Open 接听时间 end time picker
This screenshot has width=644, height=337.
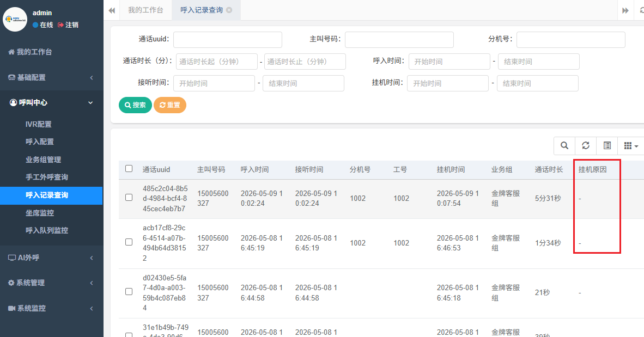tap(303, 83)
